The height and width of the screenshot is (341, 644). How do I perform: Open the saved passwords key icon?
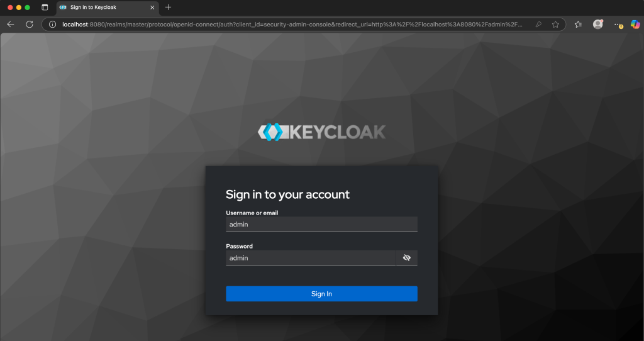(x=538, y=25)
